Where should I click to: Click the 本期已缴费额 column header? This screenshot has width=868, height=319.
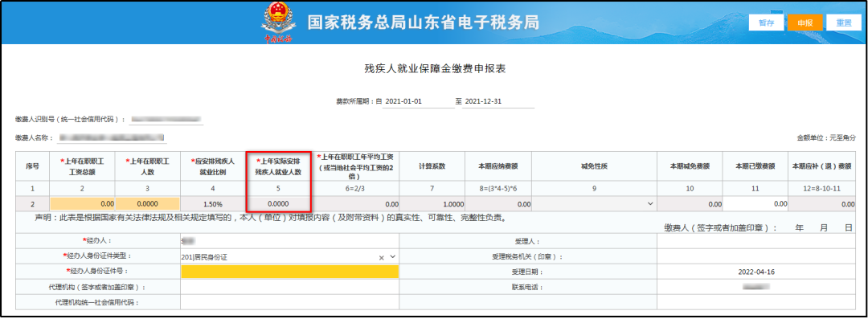[755, 166]
